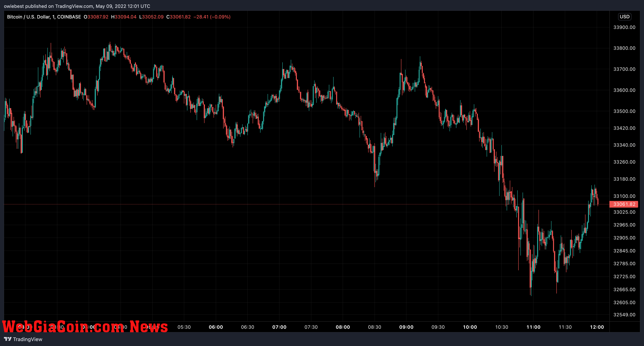The height and width of the screenshot is (346, 644).
Task: Click the 09:30 time axis label
Action: click(438, 327)
